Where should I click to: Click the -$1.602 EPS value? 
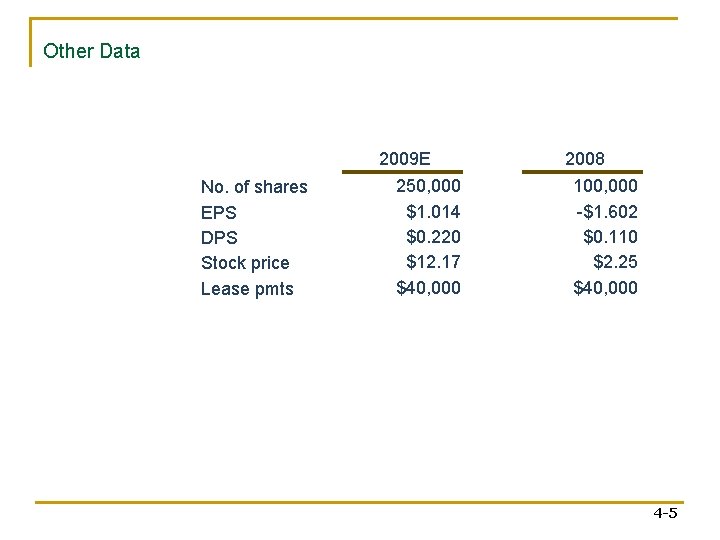coord(605,212)
